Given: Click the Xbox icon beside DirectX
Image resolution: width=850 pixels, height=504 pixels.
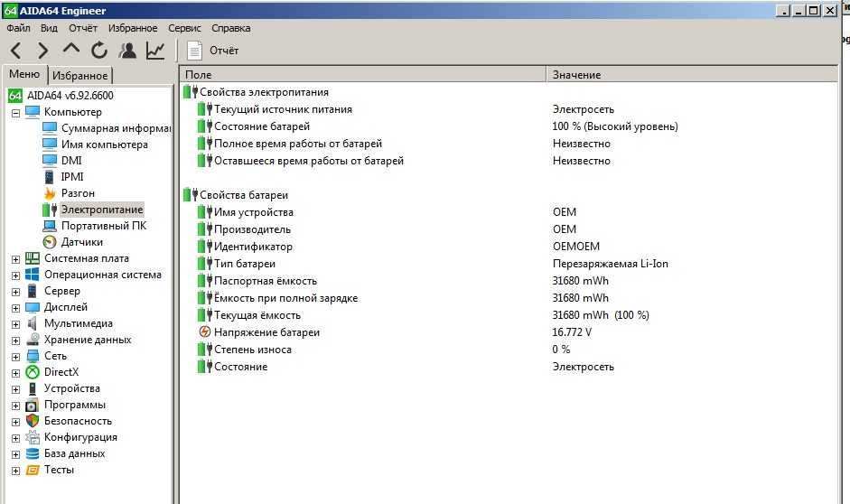Looking at the screenshot, I should coord(33,372).
